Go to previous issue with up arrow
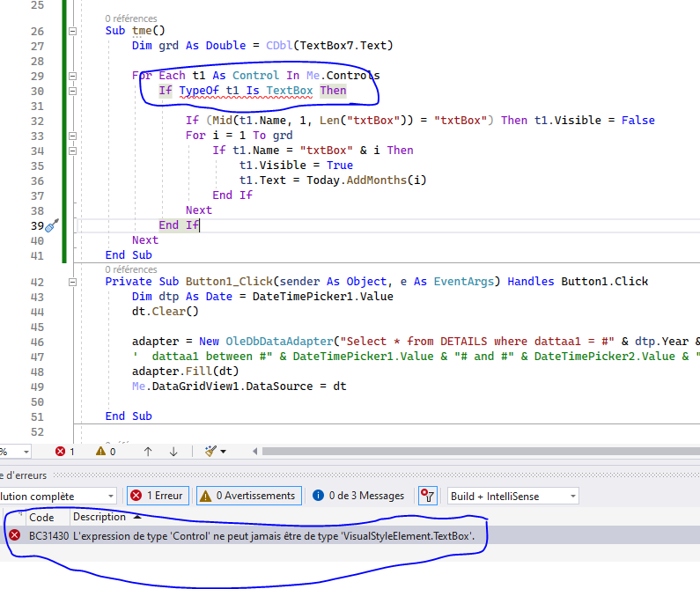Image resolution: width=700 pixels, height=589 pixels. coord(148,452)
